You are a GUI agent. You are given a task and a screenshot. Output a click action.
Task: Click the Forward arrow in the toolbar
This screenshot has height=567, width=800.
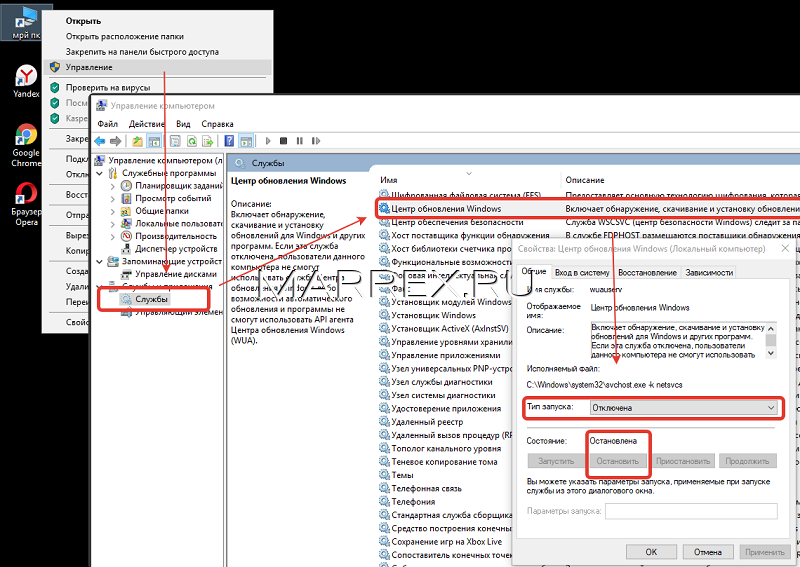116,141
